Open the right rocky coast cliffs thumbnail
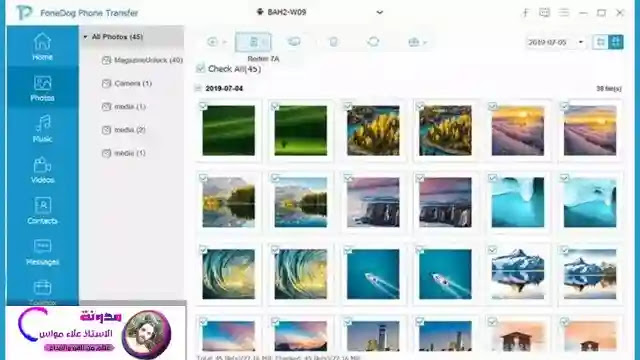The height and width of the screenshot is (360, 640). [x=445, y=202]
